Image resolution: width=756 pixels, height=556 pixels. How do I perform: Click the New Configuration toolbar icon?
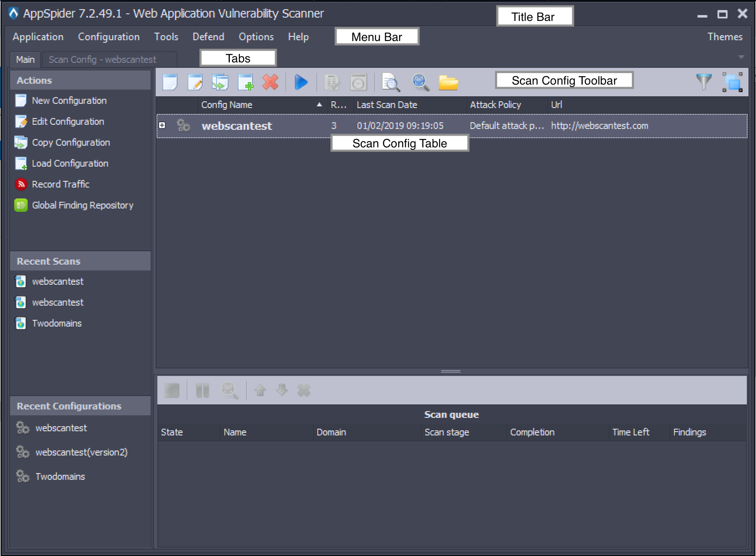pyautogui.click(x=170, y=82)
